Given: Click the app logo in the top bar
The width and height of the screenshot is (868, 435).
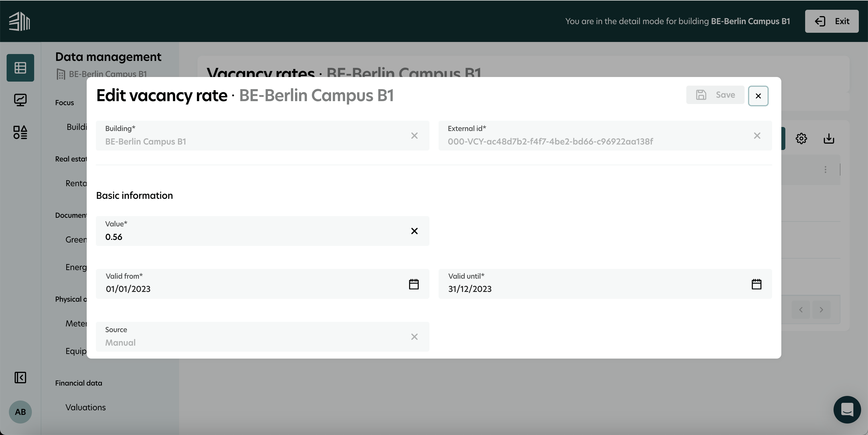Looking at the screenshot, I should 20,21.
